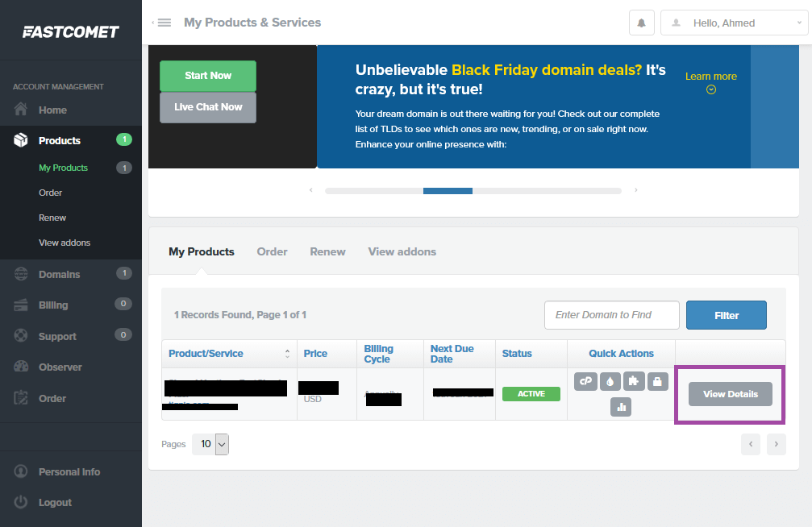Click the Domains count badge
This screenshot has width=812, height=527.
click(x=124, y=273)
